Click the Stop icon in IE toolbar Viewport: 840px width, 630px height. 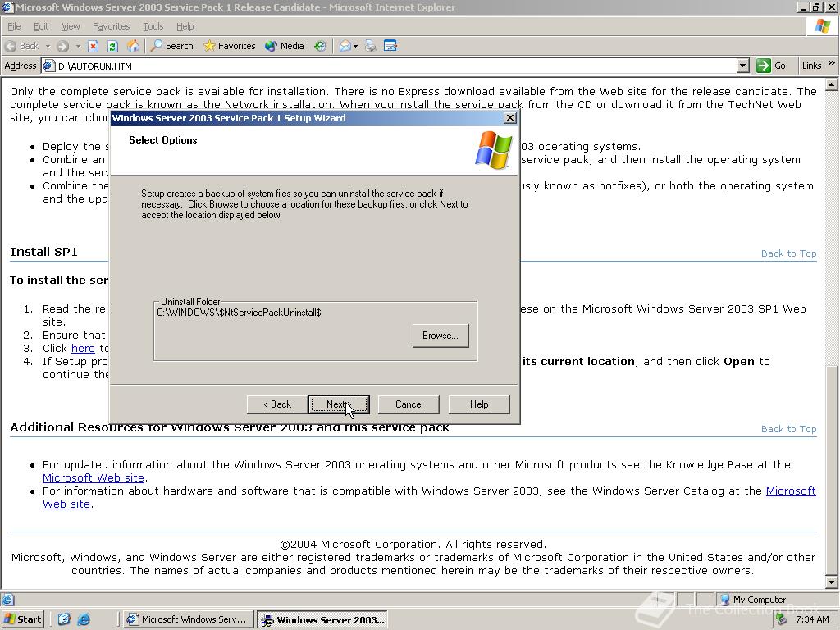(93, 46)
